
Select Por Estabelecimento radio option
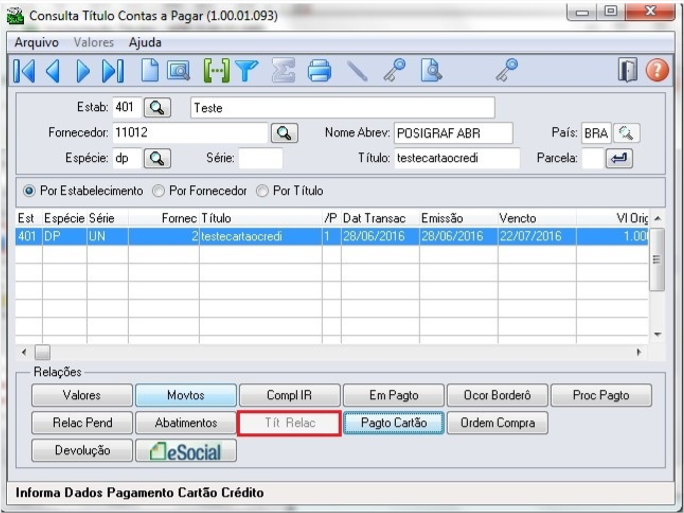click(x=83, y=191)
